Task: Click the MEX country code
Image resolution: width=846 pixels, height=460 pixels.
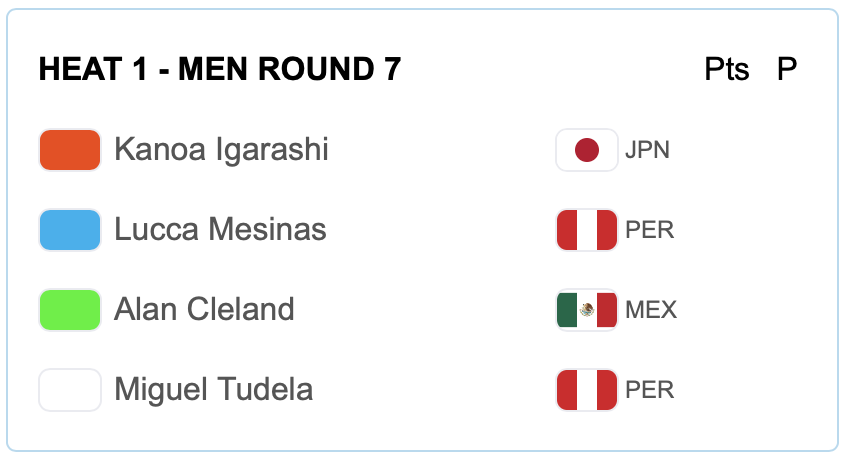Action: 651,310
